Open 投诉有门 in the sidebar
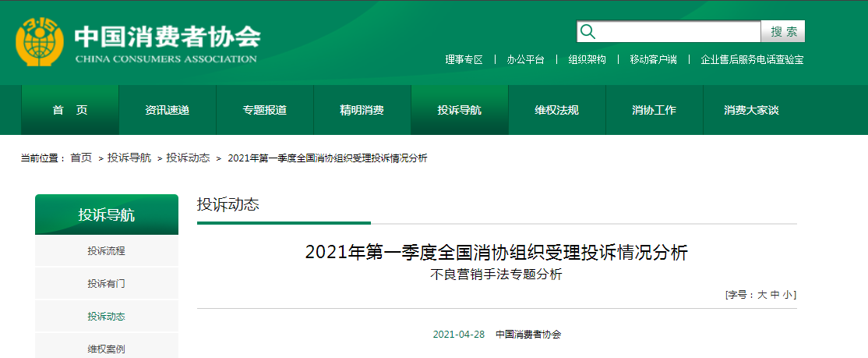This screenshot has height=358, width=868. pyautogui.click(x=106, y=284)
